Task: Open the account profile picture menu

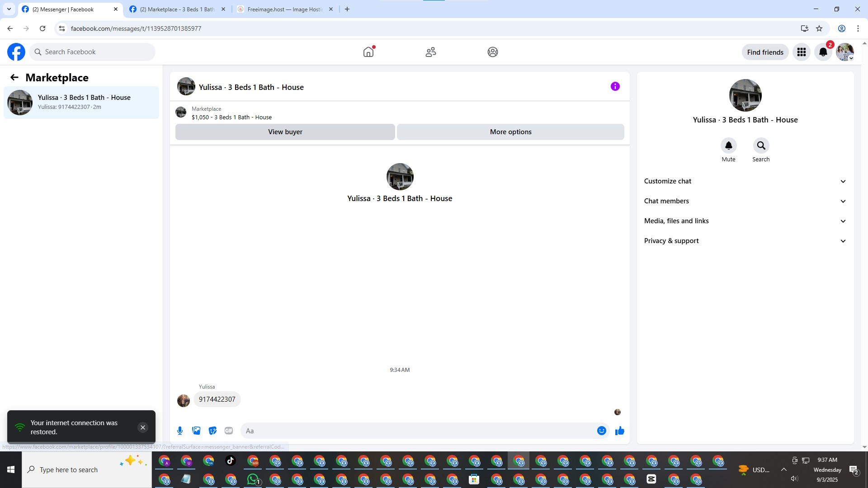Action: pyautogui.click(x=845, y=52)
